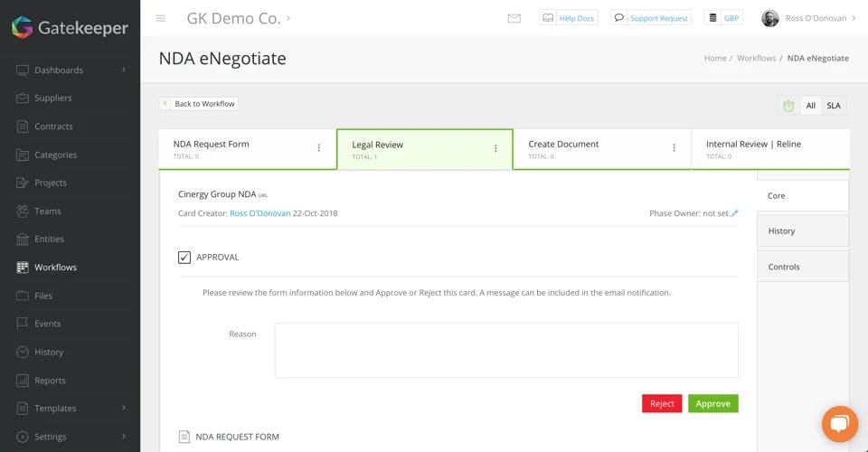Image resolution: width=868 pixels, height=452 pixels.
Task: Open the mail envelope icon
Action: click(x=514, y=18)
